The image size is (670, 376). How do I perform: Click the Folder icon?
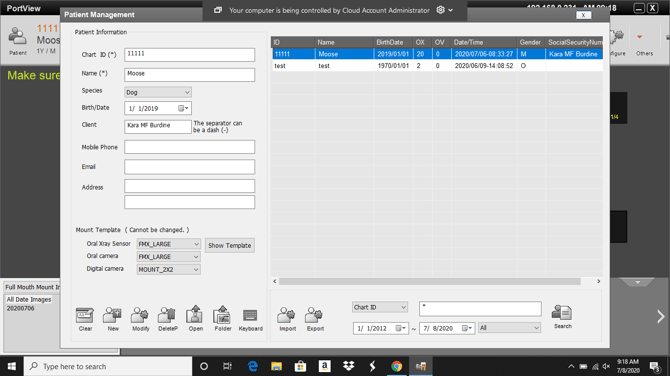(223, 319)
